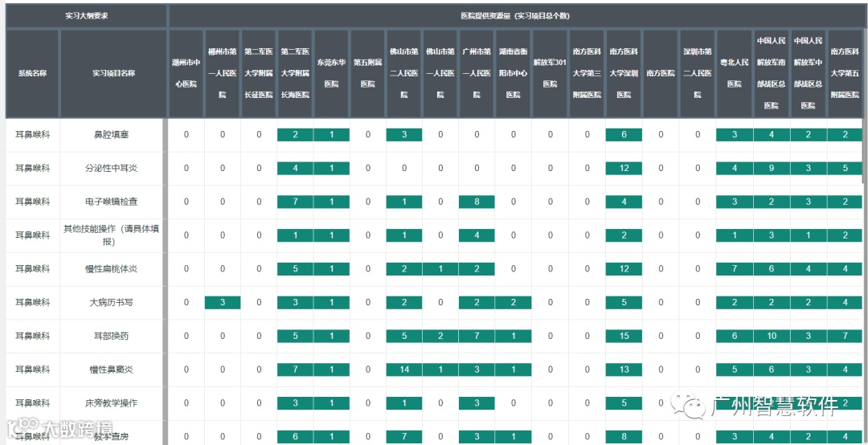Screen dimensions: 868x445
Task: Click the 佛山市第二人民医院 column header
Action: (404, 73)
